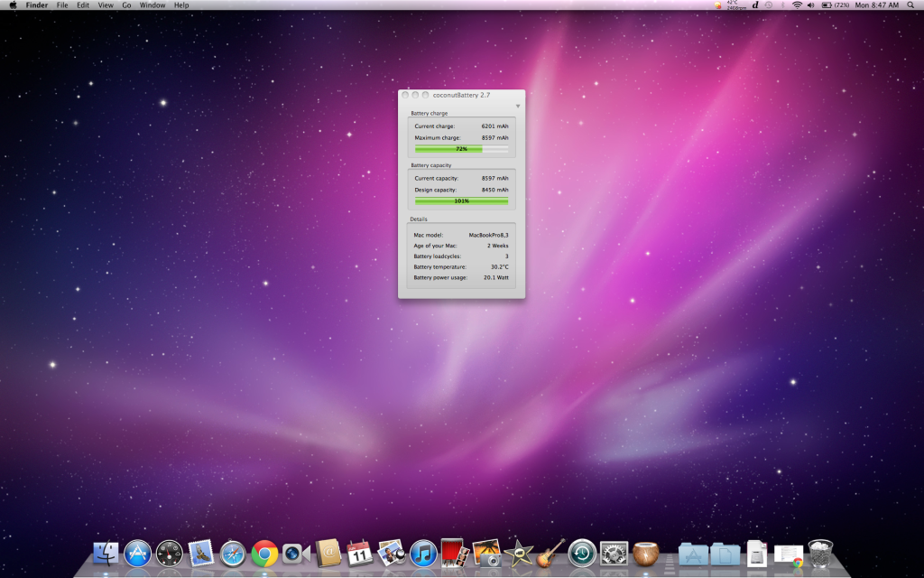Expand coconutBattery disclosure triangle below title bar
This screenshot has height=578, width=924.
[518, 107]
